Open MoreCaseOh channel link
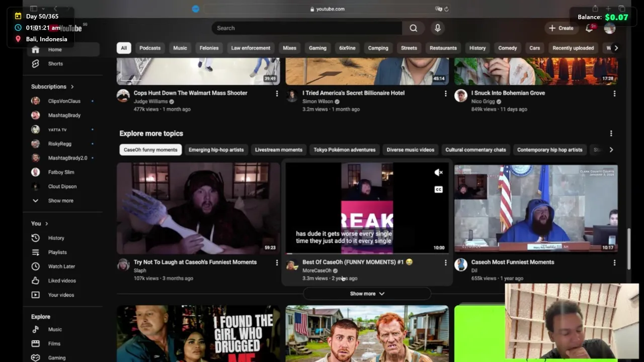 pyautogui.click(x=317, y=270)
